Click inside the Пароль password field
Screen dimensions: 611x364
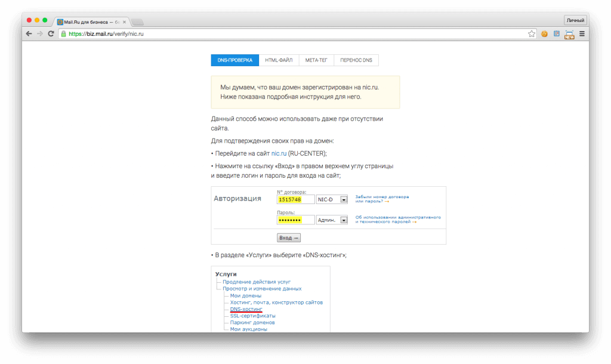click(x=295, y=220)
